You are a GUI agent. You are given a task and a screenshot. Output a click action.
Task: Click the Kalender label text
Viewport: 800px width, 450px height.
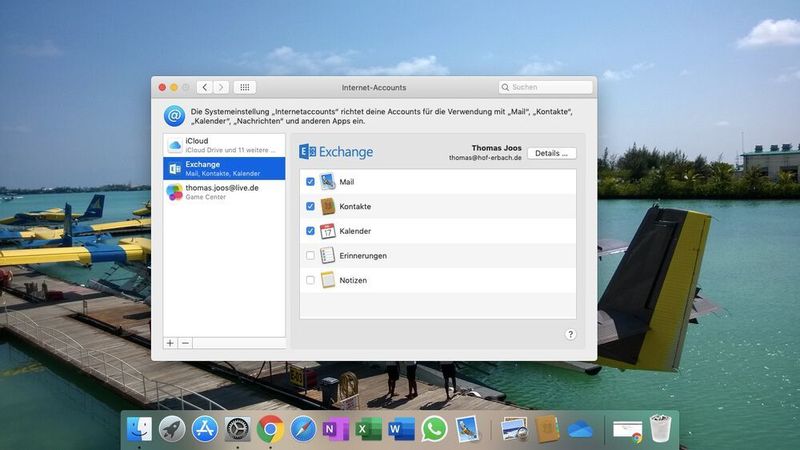pyautogui.click(x=355, y=231)
